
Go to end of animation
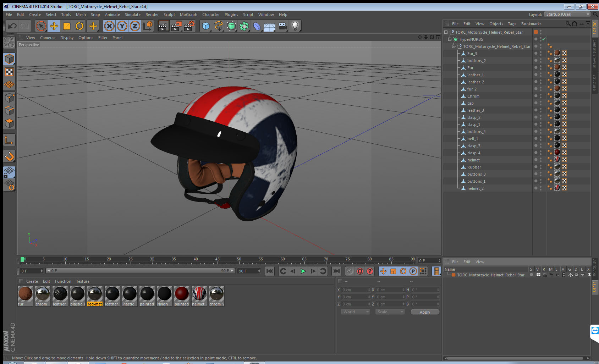click(x=336, y=271)
